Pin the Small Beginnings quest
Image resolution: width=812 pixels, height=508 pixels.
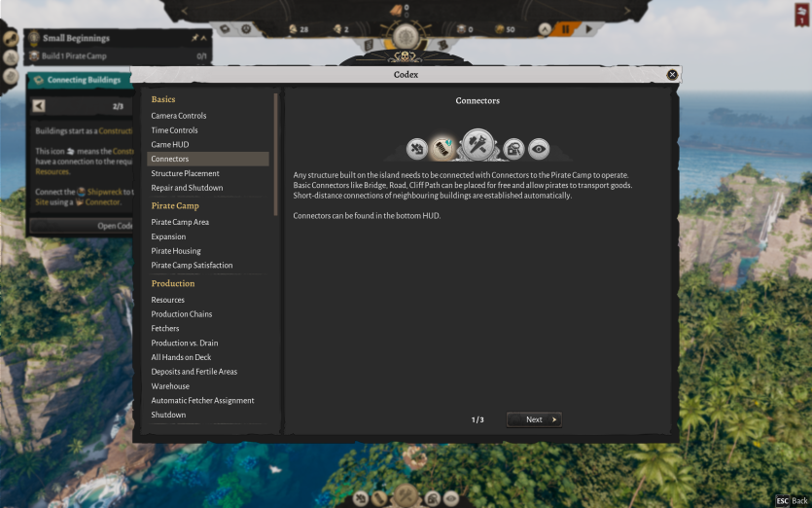tap(194, 38)
